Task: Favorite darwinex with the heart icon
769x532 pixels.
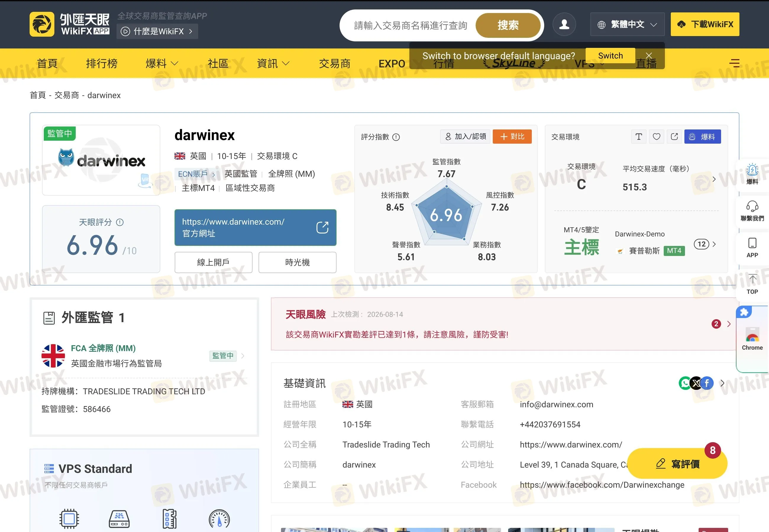Action: click(x=656, y=137)
